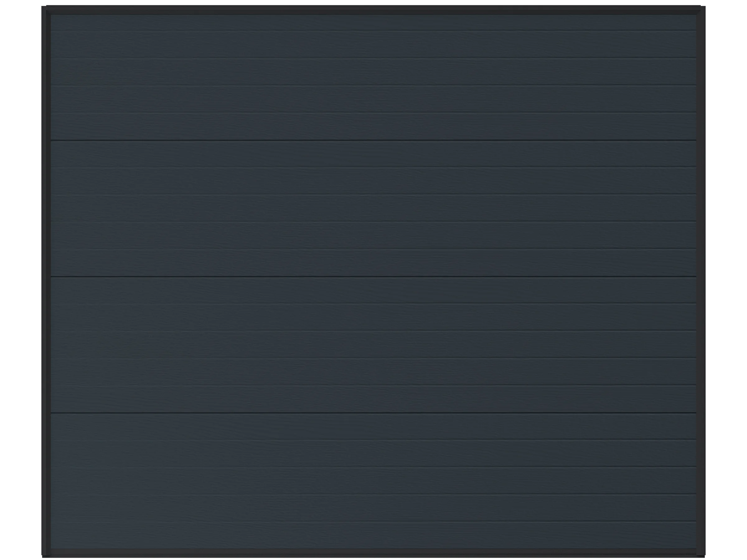Click the uppermost rib groove in second panel
Screen dimensions: 747x560
pos(373,167)
